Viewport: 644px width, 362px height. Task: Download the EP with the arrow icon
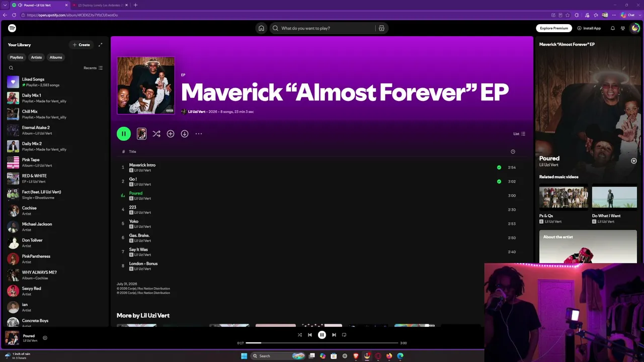point(185,134)
